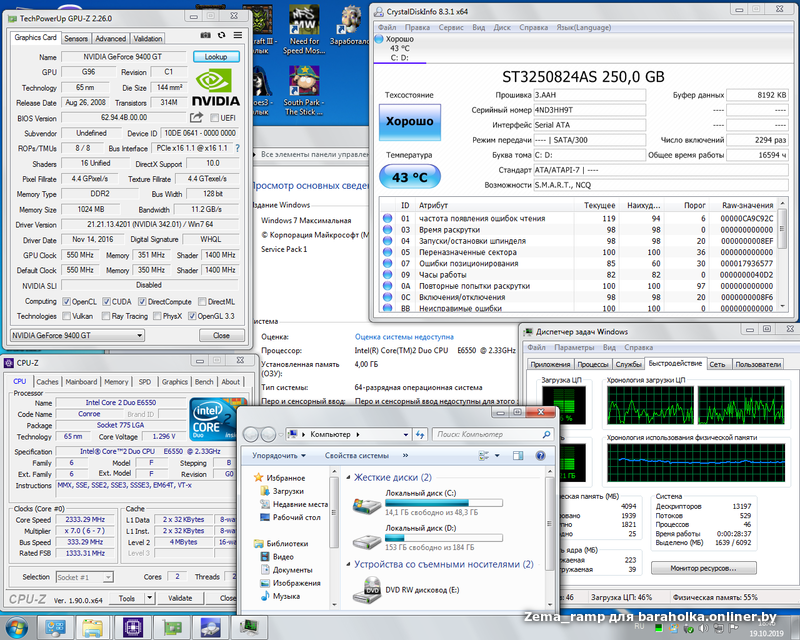
Task: Toggle UEFI checkbox in GPU-Z
Action: pos(214,118)
